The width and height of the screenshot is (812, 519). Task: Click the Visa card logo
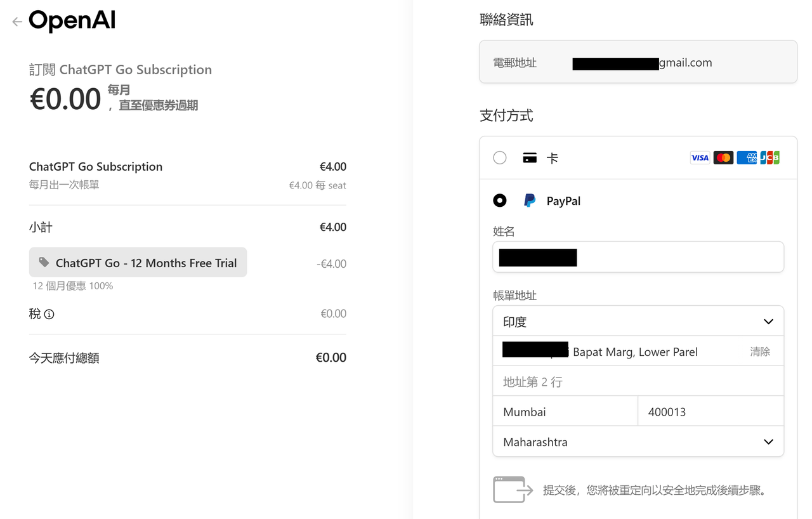click(700, 158)
